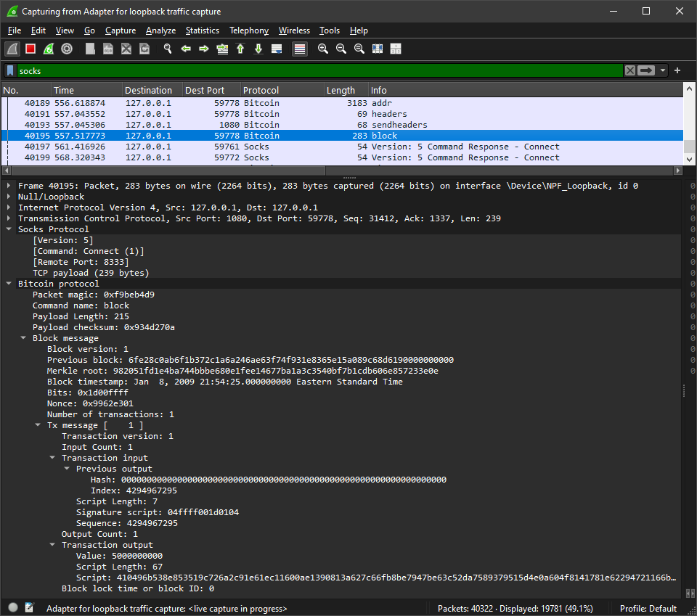Open the display filter bookmark menu

pyautogui.click(x=10, y=70)
